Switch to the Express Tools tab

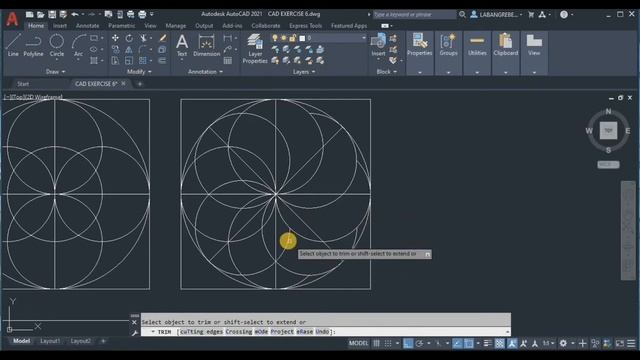click(x=305, y=26)
